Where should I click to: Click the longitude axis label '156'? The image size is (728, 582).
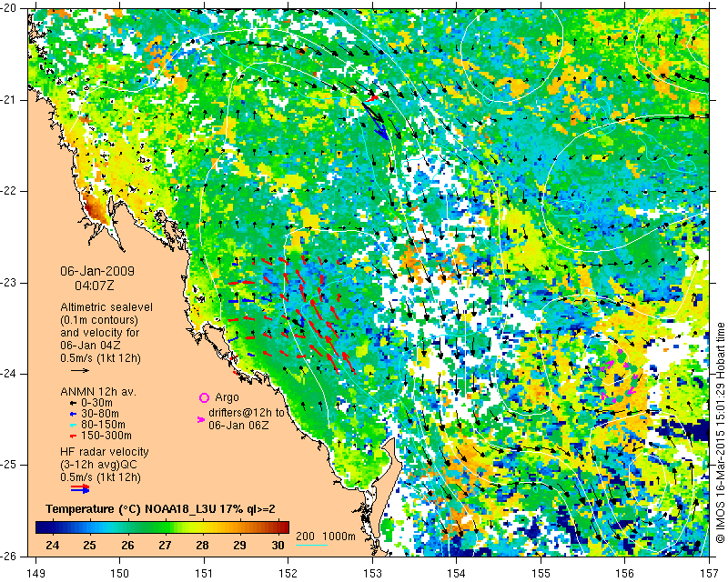click(x=625, y=573)
